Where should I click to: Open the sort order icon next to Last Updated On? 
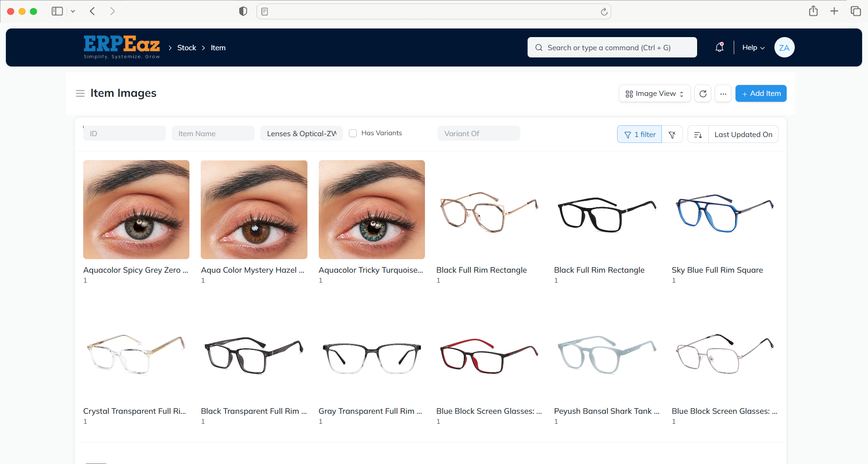(x=698, y=134)
